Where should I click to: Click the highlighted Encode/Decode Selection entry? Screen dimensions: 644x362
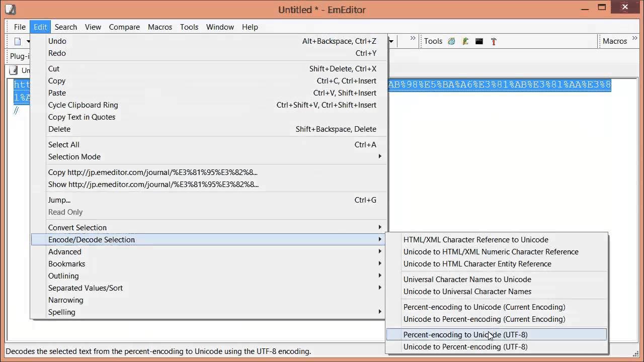coord(209,240)
